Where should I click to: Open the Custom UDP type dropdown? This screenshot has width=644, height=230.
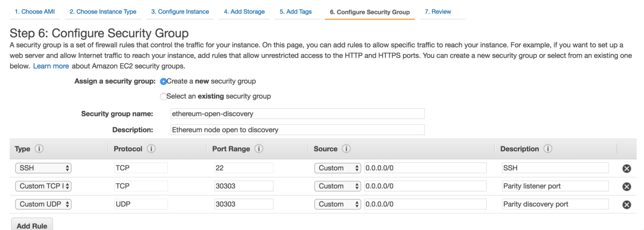[x=43, y=204]
